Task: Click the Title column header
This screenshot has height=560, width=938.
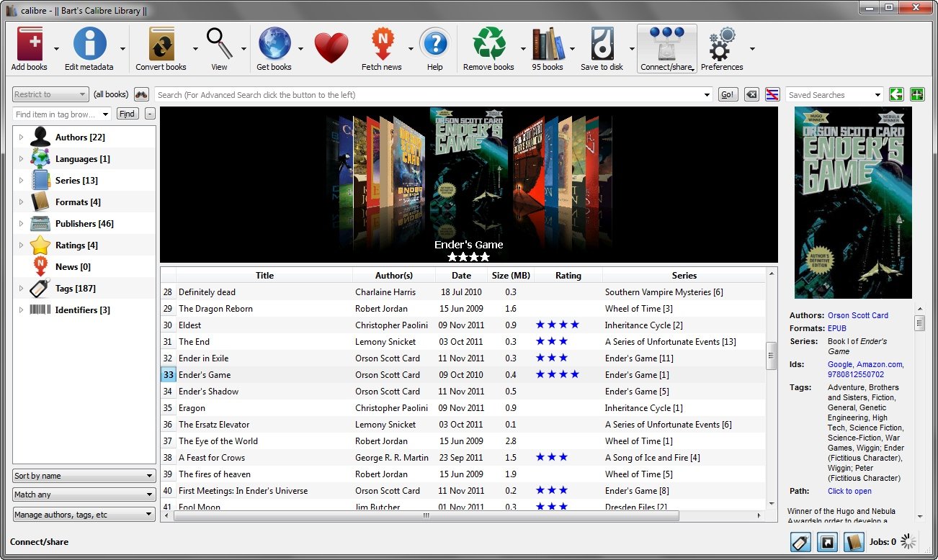Action: point(264,275)
